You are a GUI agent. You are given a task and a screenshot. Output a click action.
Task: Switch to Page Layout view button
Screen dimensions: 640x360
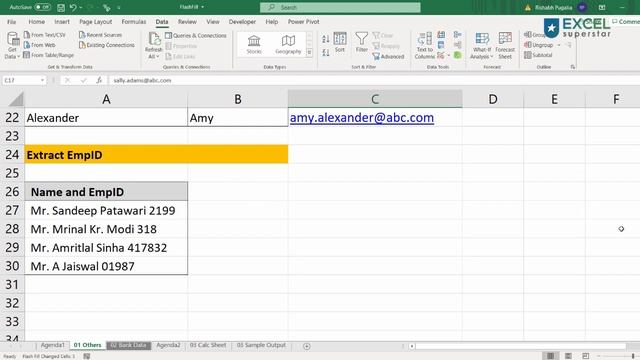click(x=568, y=356)
